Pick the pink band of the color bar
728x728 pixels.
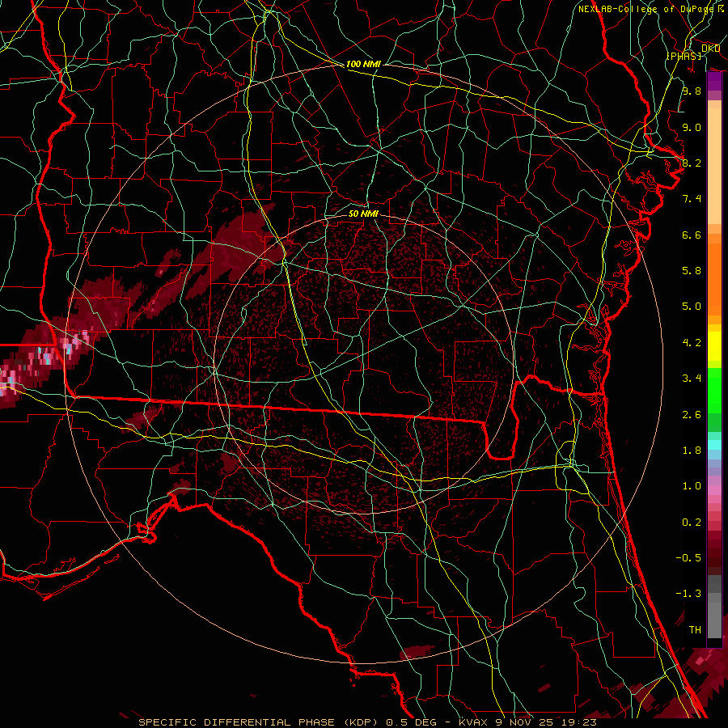pos(714,490)
